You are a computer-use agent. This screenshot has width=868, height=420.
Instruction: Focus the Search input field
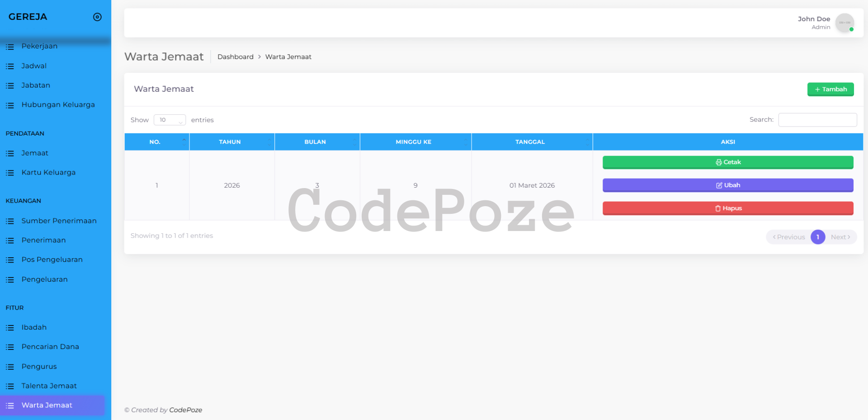[817, 120]
